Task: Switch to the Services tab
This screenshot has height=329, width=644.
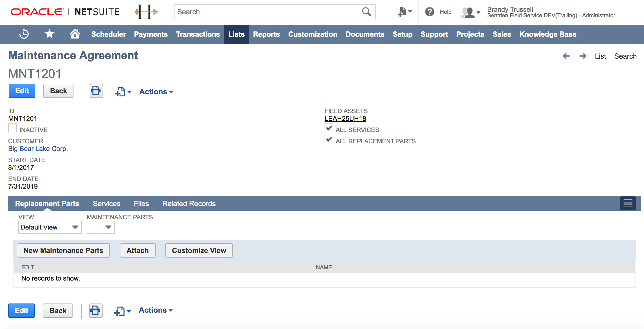Action: (106, 204)
